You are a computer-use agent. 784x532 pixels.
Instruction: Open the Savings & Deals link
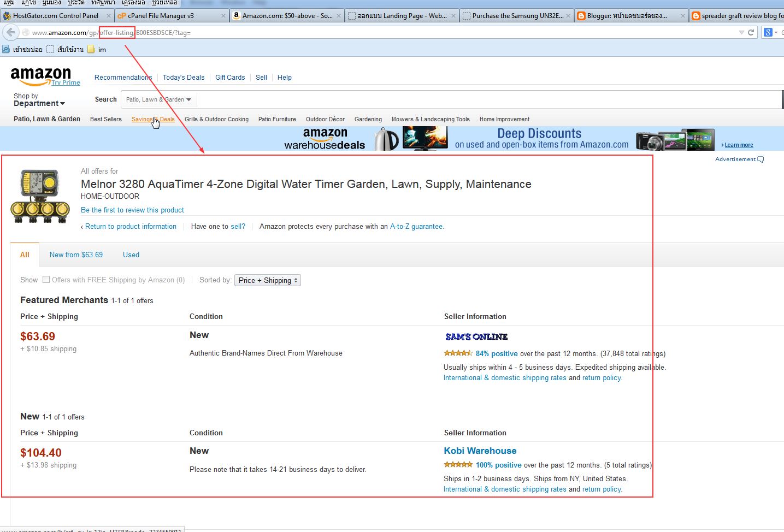(x=153, y=119)
